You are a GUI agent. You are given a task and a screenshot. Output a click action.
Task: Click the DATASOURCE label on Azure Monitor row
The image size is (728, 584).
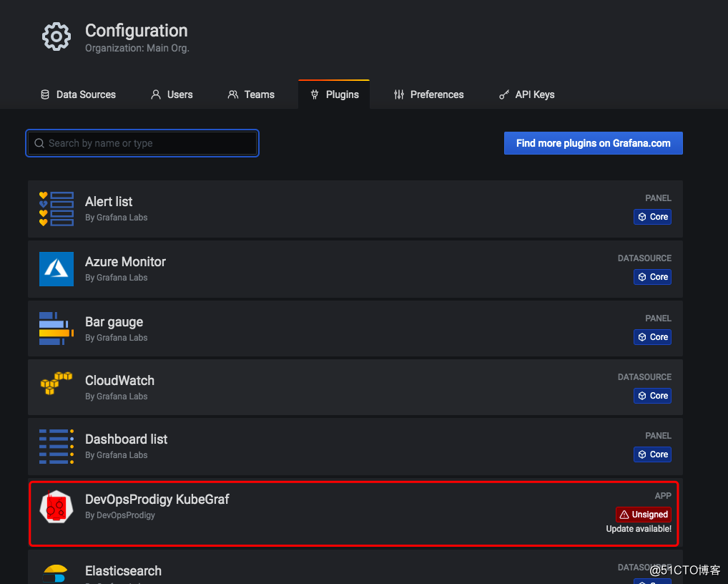point(644,258)
